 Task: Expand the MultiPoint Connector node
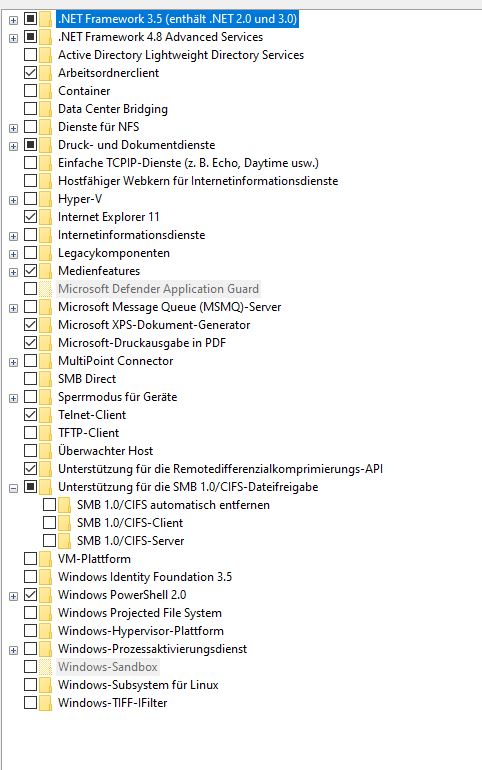pos(13,362)
